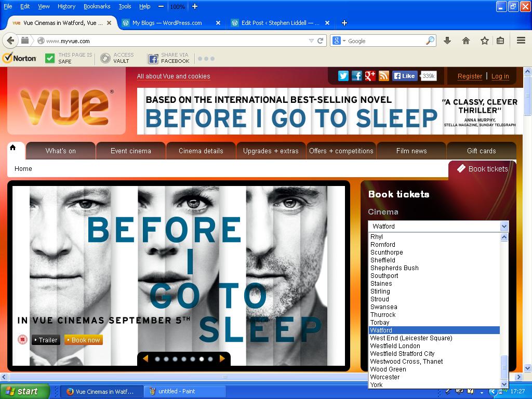Click next arrow on the film carousel

point(222,358)
